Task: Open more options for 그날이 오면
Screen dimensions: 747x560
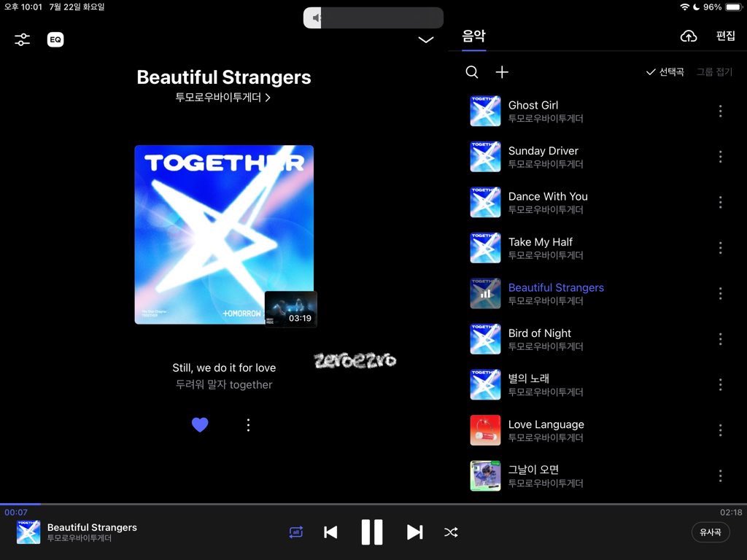Action: point(720,475)
